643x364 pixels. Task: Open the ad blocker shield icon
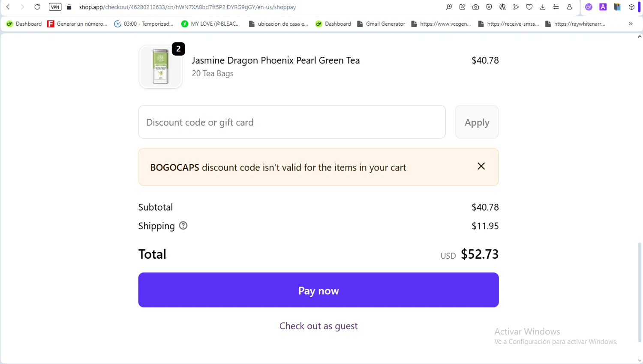tap(489, 7)
